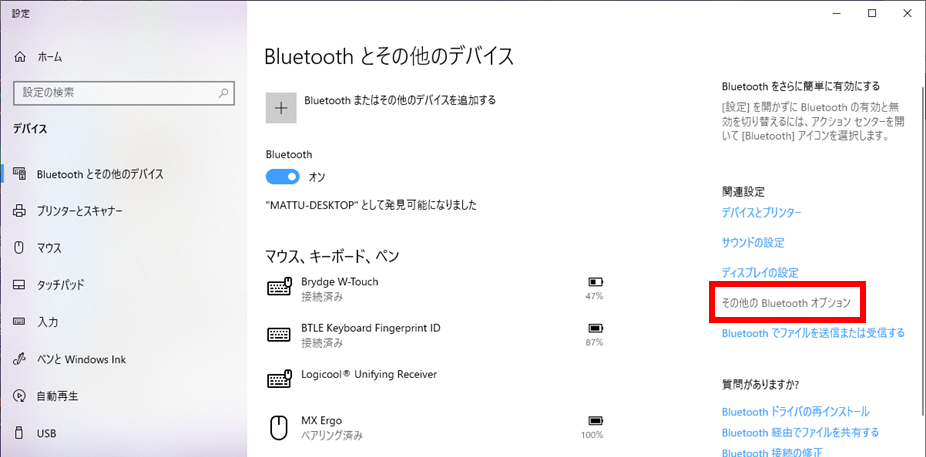Click the printer icon in sidebar
926x457 pixels.
coord(19,211)
